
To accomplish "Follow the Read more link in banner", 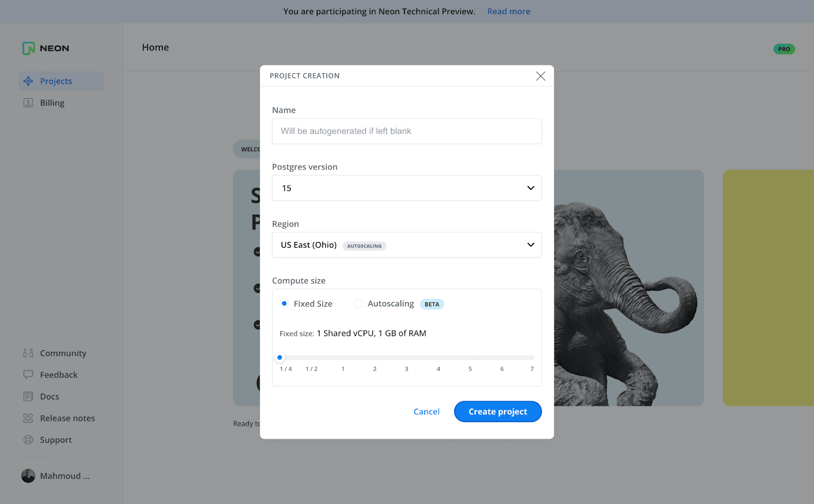I will (508, 11).
